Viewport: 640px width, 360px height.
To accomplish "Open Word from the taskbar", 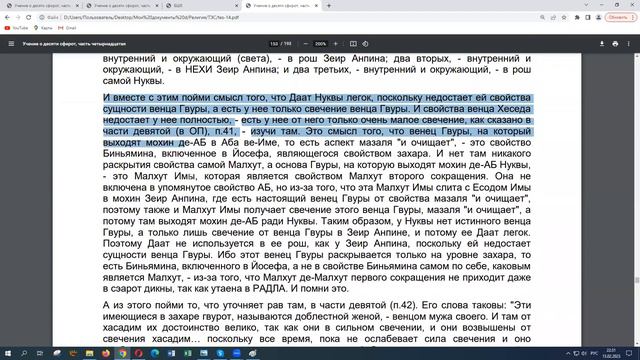I will [x=171, y=353].
